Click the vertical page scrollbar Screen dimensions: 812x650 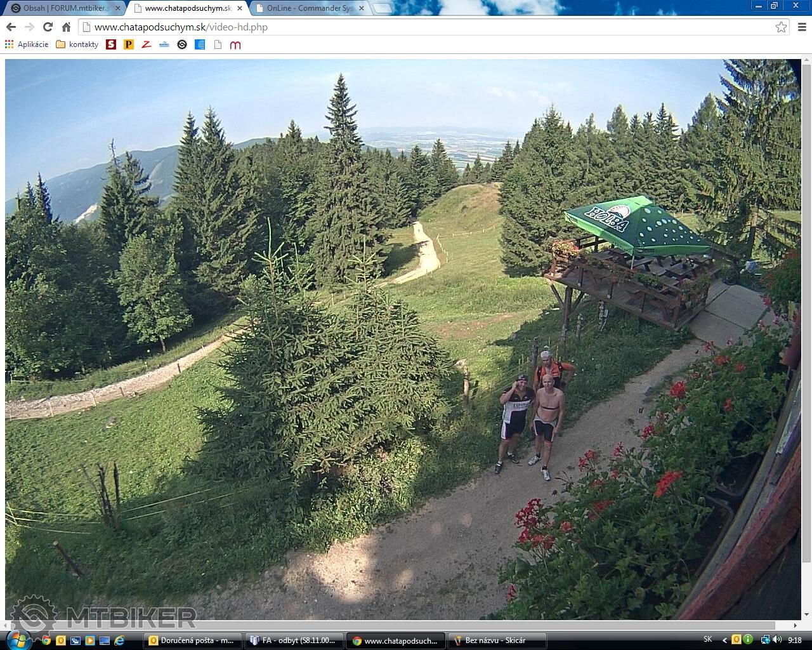806,317
